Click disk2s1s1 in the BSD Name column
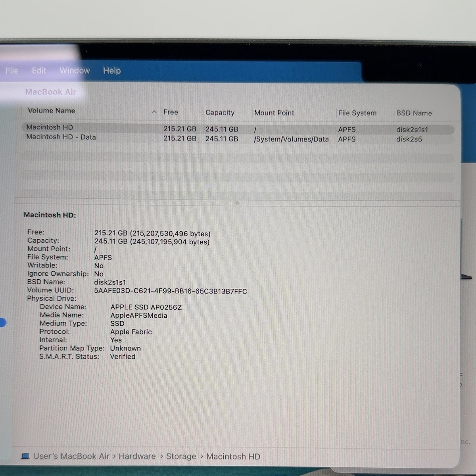This screenshot has height=476, width=476. [x=412, y=130]
